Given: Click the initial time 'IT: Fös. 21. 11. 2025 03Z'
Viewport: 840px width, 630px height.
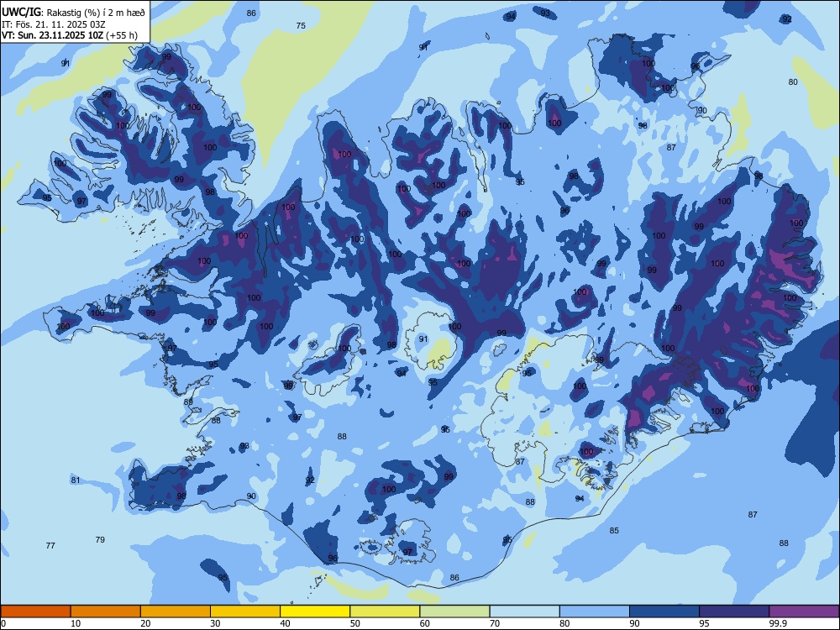Looking at the screenshot, I should tap(53, 24).
